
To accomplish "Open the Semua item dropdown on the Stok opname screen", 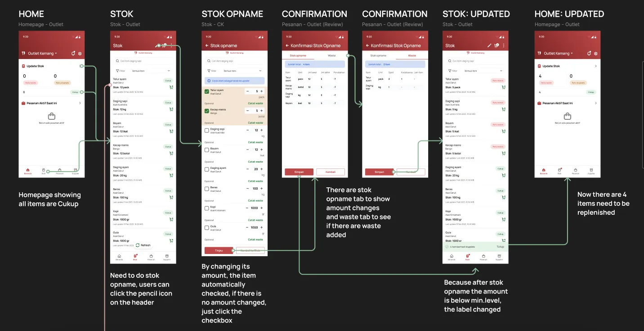I will 243,71.
